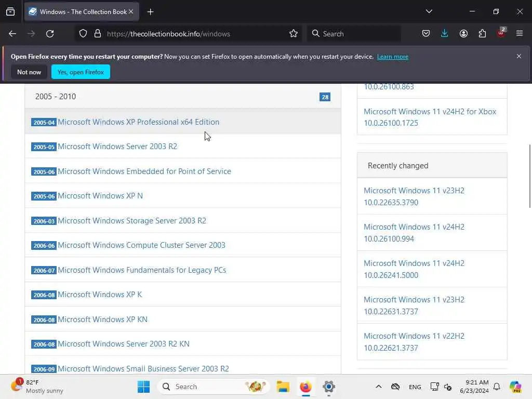Open the Downloads panel

point(445,34)
